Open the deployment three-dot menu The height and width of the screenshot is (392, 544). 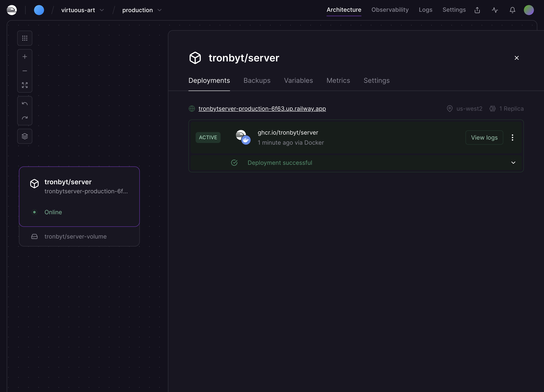512,138
